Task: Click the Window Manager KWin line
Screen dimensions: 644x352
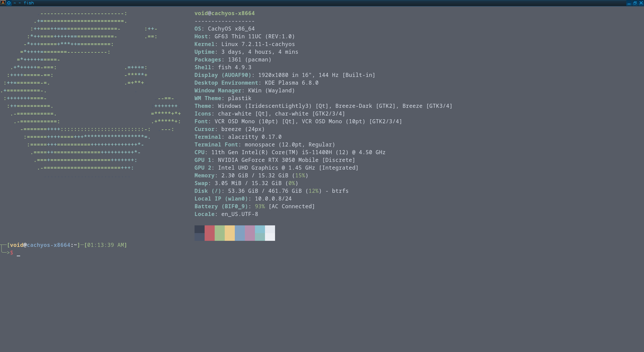Action: (x=245, y=91)
